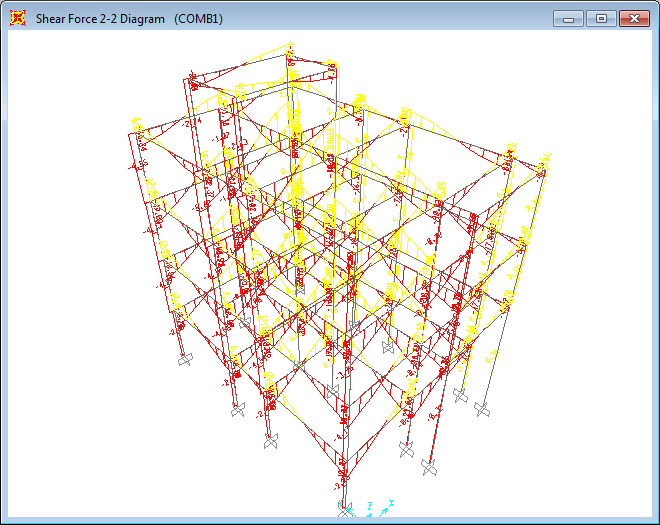Select the leftmost base support symbol
660x525 pixels.
tap(183, 360)
